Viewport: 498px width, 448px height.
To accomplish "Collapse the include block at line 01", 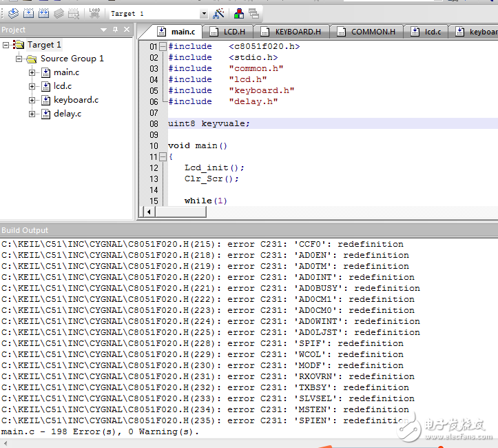I will click(x=163, y=46).
